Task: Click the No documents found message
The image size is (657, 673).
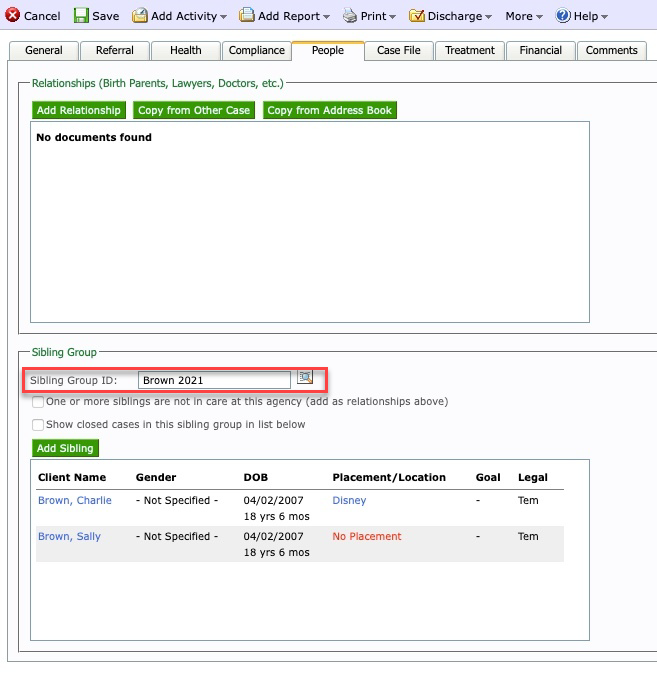Action: click(94, 137)
